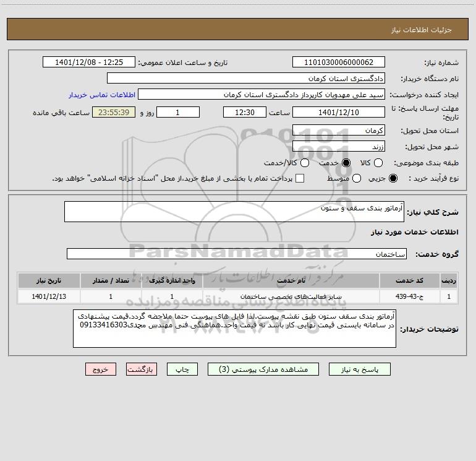The height and width of the screenshot is (461, 476).
Task: Click the delivery city field زرند
Action: coord(339,146)
